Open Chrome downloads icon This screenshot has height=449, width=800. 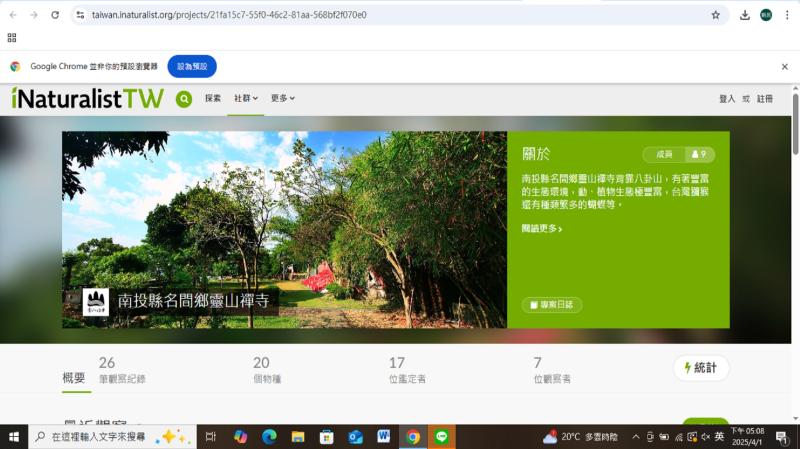745,15
